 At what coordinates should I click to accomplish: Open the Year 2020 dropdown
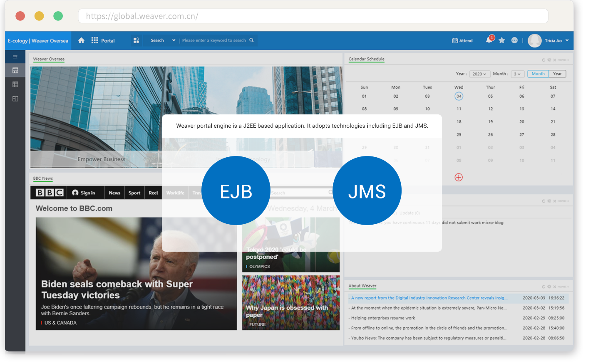point(480,74)
